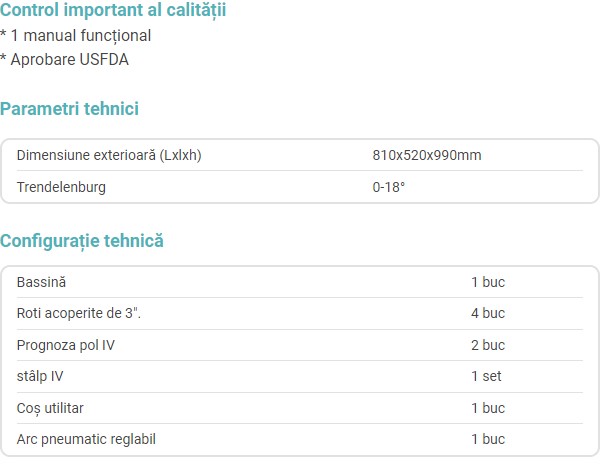This screenshot has height=464, width=603.
Task: Select the 'Dimensiune exterioară (Lxlxh)' row label
Action: pos(109,155)
